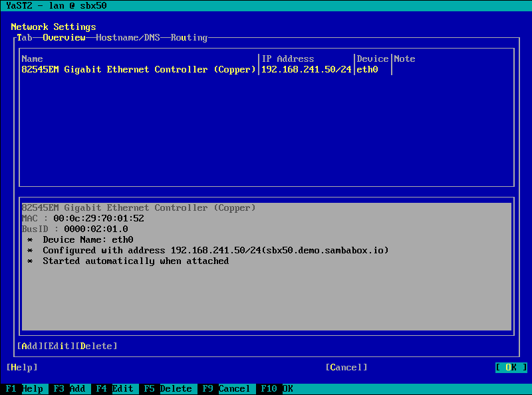Confirm with the highlighted [OK] button
The height and width of the screenshot is (395, 532).
coord(511,368)
